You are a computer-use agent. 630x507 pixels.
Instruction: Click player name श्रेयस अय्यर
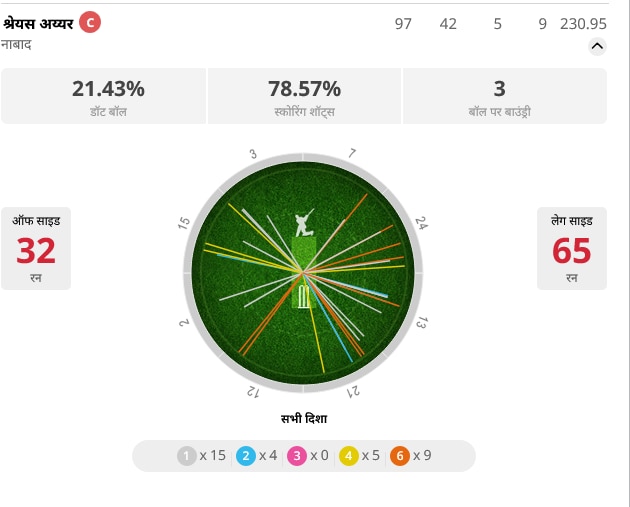coord(38,23)
